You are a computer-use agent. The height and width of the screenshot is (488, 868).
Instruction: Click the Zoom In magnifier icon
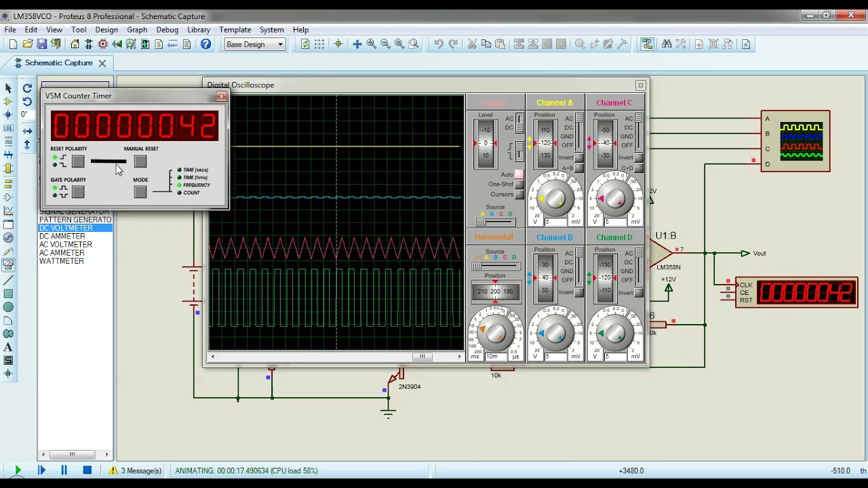click(x=372, y=44)
